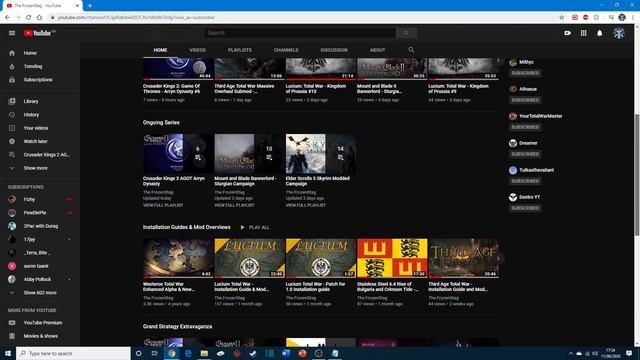Open Microsoft Edge from taskbar

pyautogui.click(x=188, y=353)
